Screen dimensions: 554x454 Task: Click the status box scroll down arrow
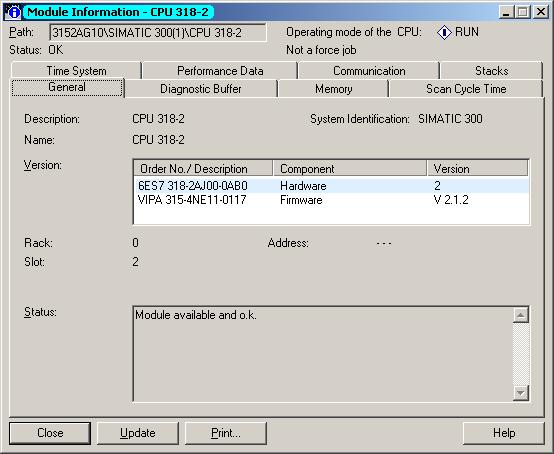pyautogui.click(x=521, y=393)
